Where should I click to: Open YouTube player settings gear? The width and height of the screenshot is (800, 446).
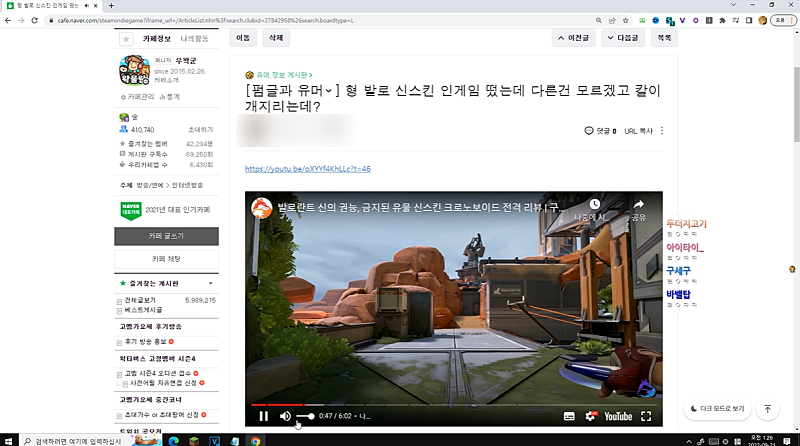coord(591,416)
